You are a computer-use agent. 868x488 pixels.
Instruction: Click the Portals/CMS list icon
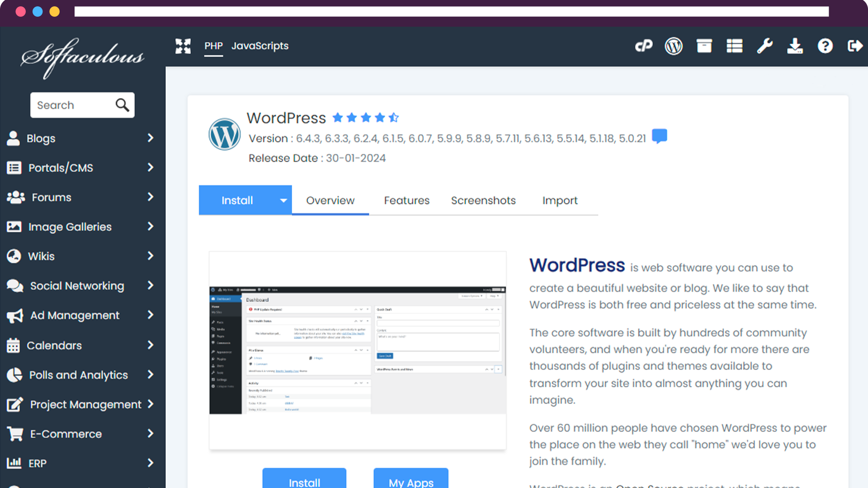pyautogui.click(x=14, y=168)
